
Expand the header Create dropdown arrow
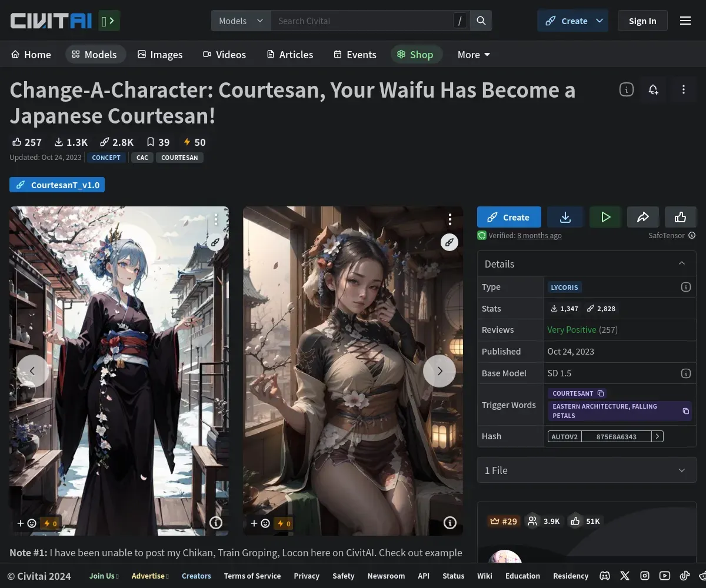point(600,21)
